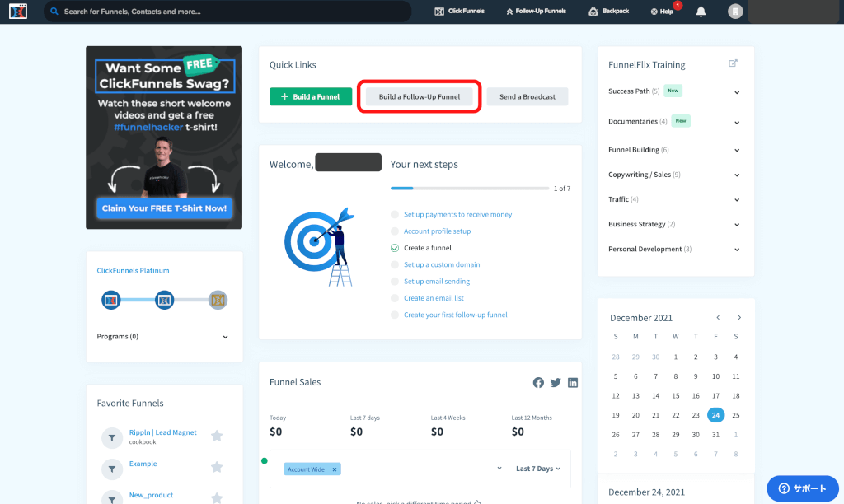Click the ClickFunnels logo icon
This screenshot has height=504, width=844.
pos(18,12)
